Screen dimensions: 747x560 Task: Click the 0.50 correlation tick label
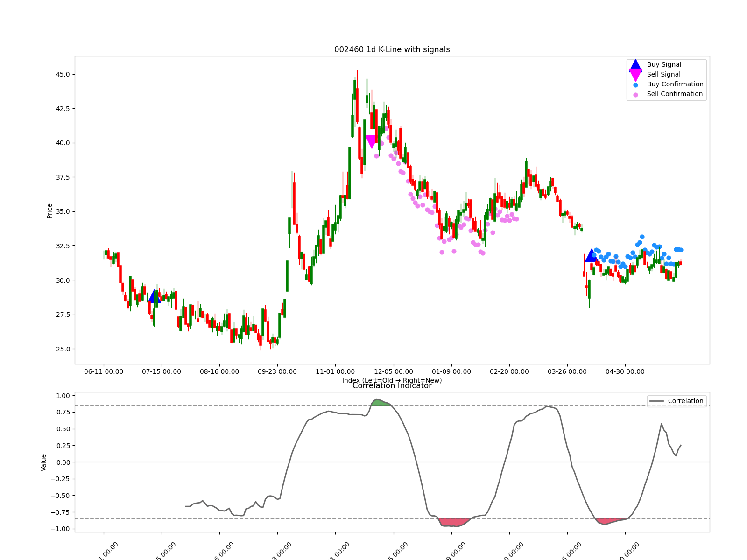coord(63,429)
